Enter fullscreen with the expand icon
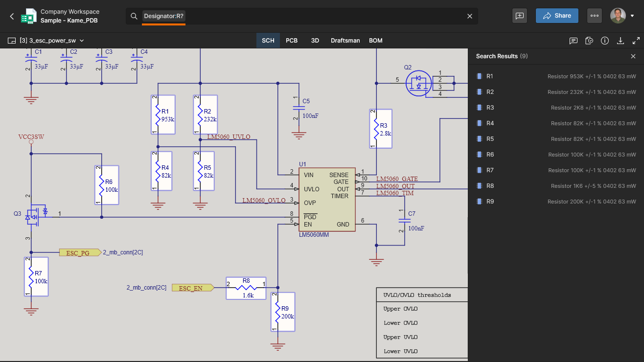Viewport: 644px width, 362px height. coord(636,41)
